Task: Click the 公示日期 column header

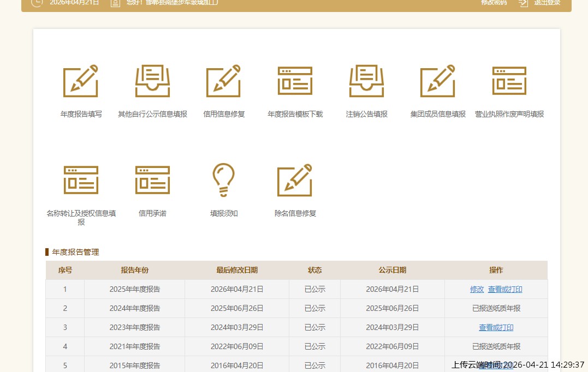Action: coord(392,270)
